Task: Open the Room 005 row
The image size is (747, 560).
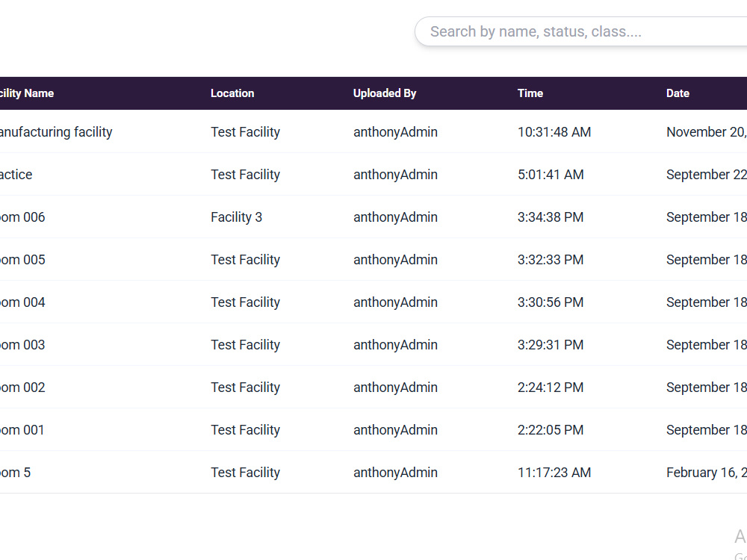Action: point(373,260)
